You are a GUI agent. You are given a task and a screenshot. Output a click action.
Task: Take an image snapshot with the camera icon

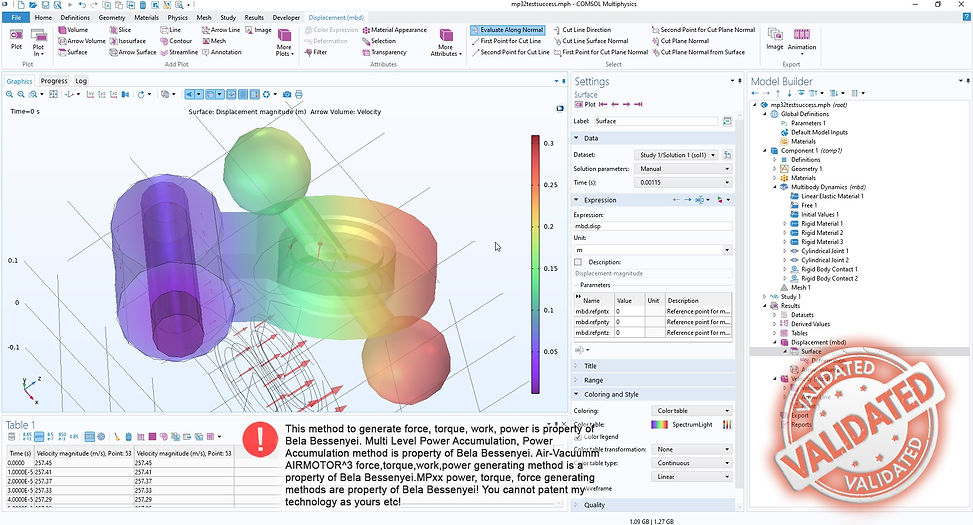coord(287,94)
